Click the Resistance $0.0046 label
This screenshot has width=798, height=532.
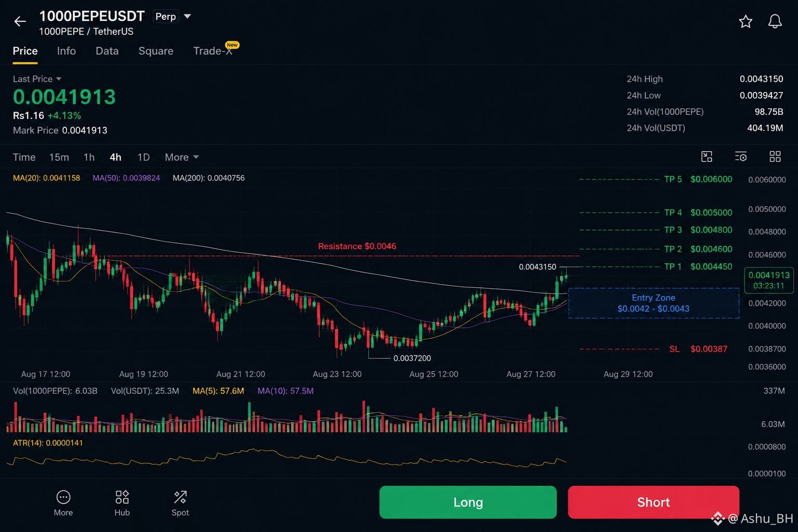tap(357, 246)
